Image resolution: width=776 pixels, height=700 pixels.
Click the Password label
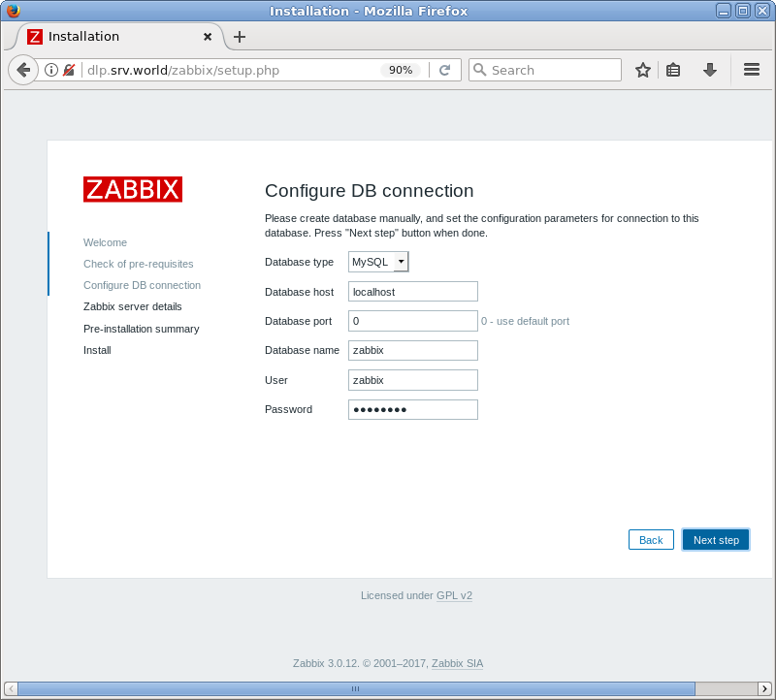pos(288,409)
